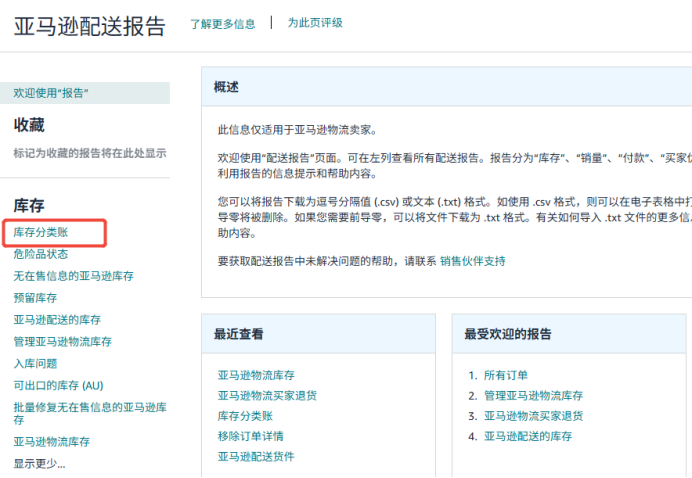This screenshot has width=692, height=478.
Task: Open 管理亚马逊物流库存 in 最受欢迎的报告
Action: coord(533,395)
